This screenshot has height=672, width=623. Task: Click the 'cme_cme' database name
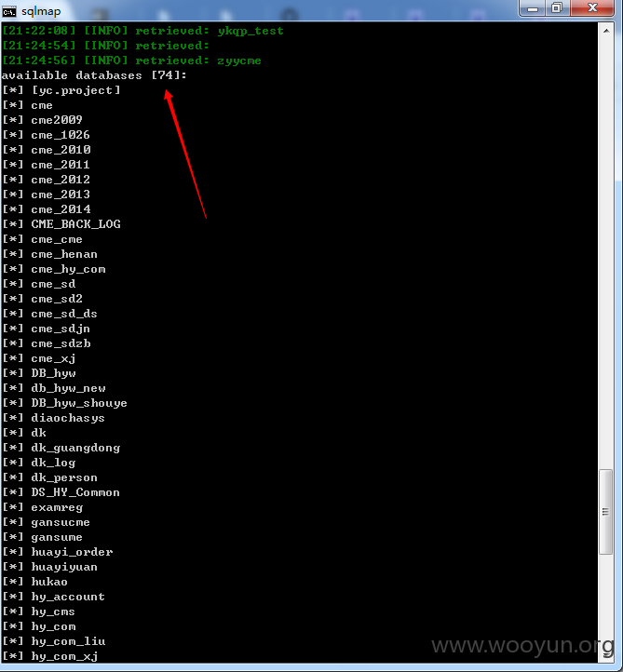[x=57, y=239]
